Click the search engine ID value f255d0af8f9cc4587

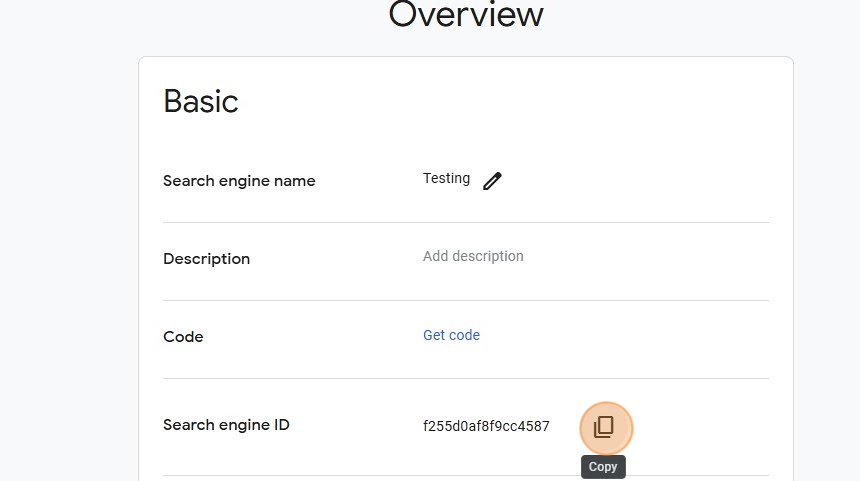tap(486, 426)
